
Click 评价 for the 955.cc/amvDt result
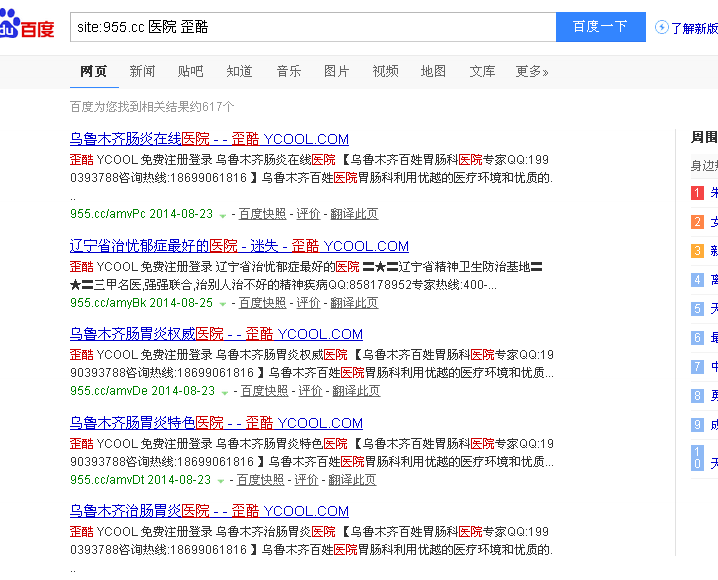[x=306, y=479]
